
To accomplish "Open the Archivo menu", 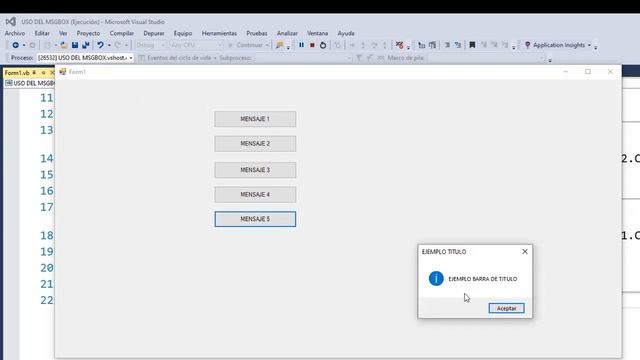I will [x=15, y=33].
